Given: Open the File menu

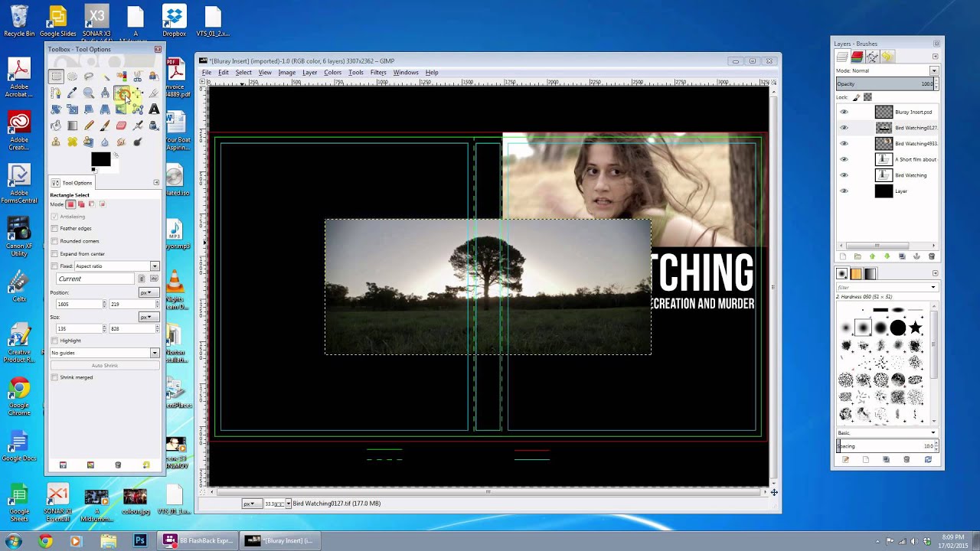Looking at the screenshot, I should point(207,73).
